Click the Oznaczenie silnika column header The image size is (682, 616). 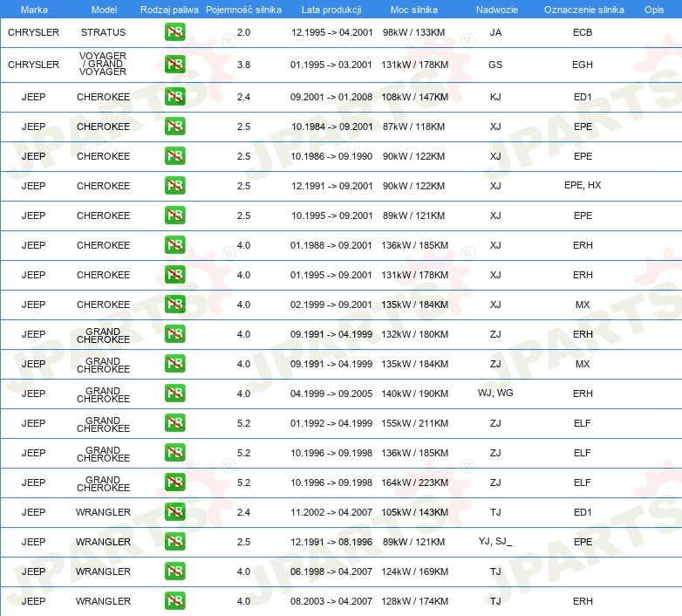point(583,10)
